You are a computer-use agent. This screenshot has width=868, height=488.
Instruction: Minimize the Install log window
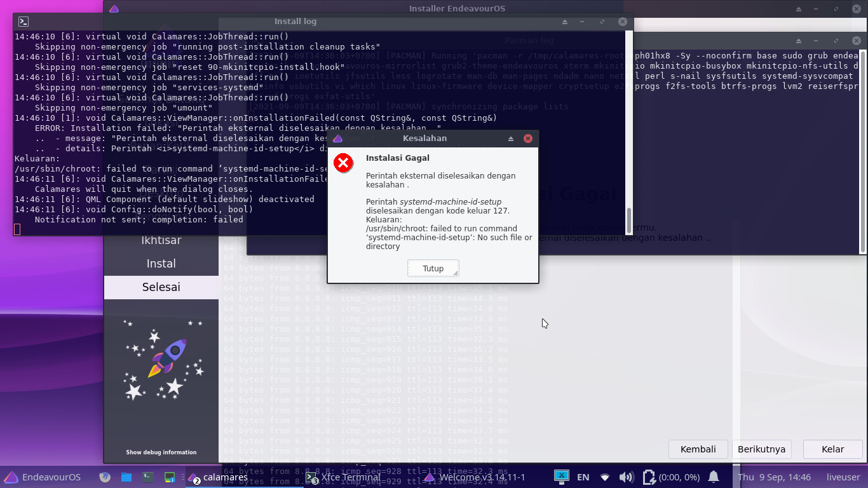(x=583, y=22)
